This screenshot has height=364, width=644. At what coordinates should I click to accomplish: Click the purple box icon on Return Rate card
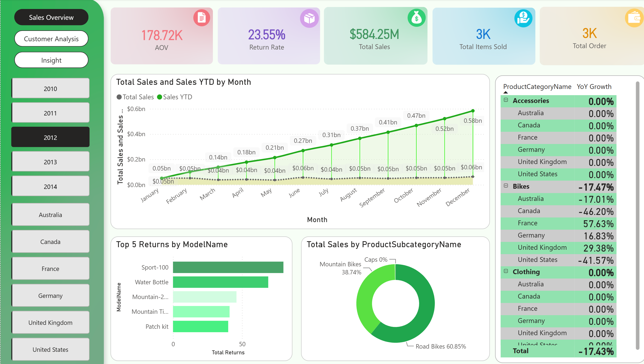pos(309,18)
